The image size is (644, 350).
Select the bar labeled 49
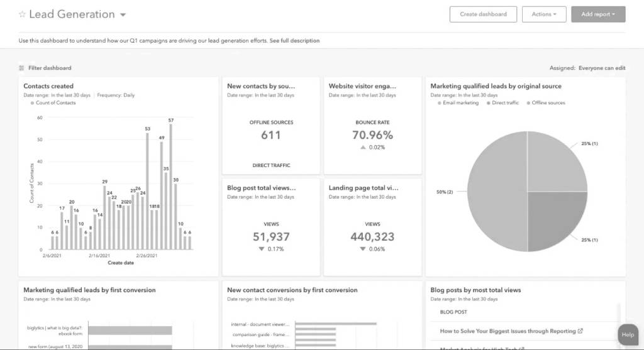coord(162,195)
